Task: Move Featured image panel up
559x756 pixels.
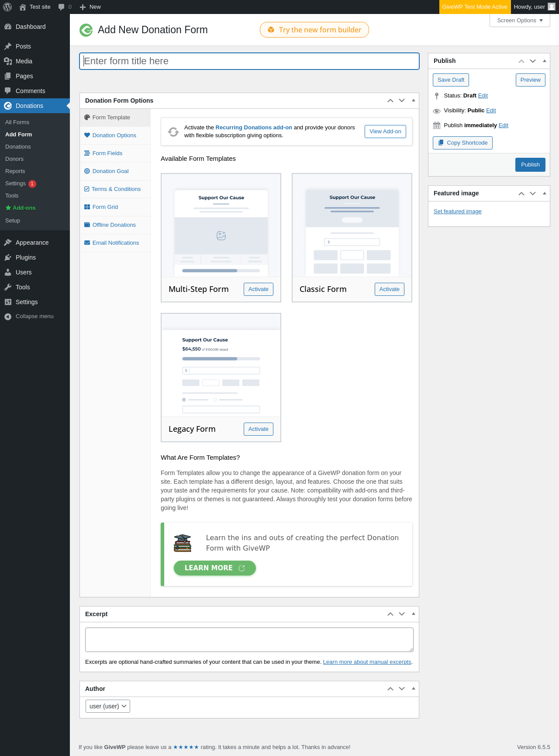Action: 521,194
